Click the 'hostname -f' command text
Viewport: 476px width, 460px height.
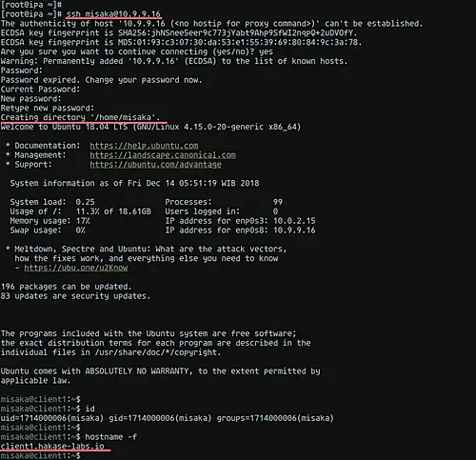tap(110, 437)
